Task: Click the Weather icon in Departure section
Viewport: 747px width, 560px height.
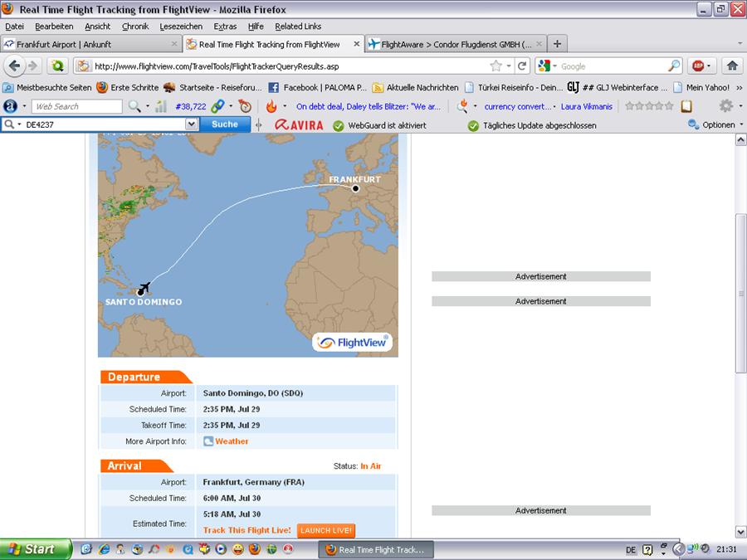Action: [x=208, y=441]
